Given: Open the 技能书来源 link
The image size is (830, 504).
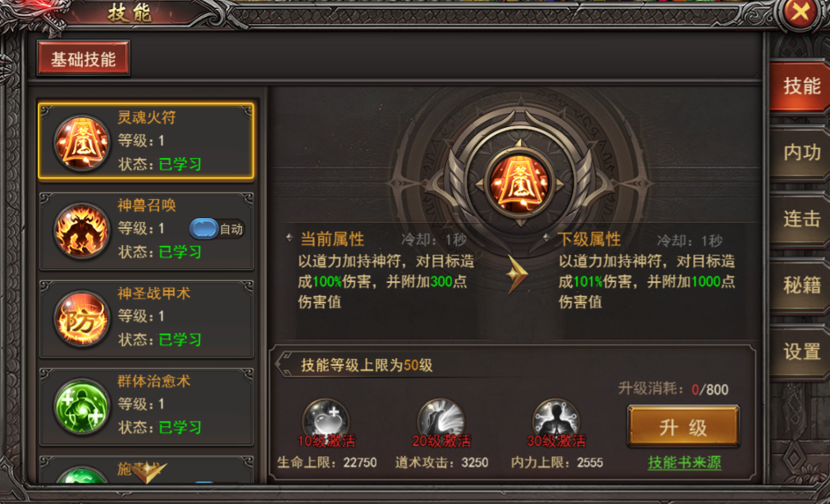Looking at the screenshot, I should (685, 462).
